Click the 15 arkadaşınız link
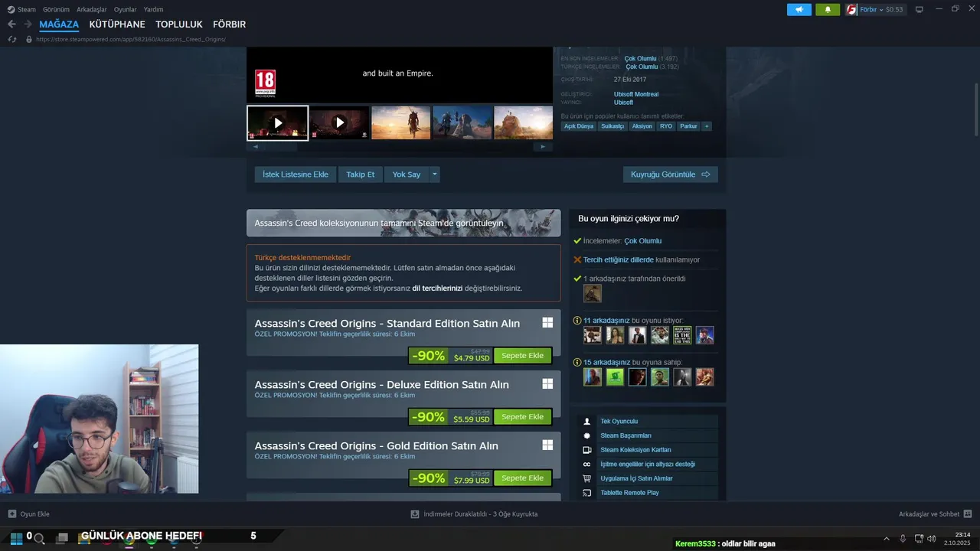Image resolution: width=980 pixels, height=551 pixels. (606, 362)
